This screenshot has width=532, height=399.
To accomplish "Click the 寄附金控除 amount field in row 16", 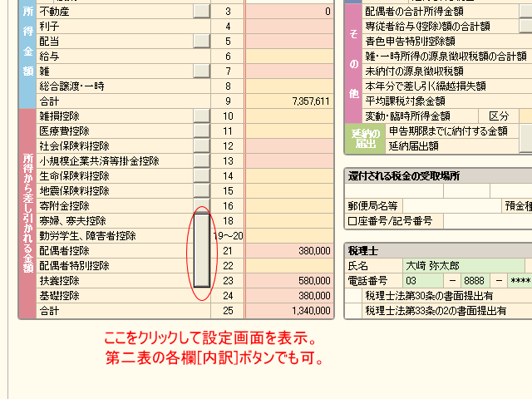I will 289,205.
